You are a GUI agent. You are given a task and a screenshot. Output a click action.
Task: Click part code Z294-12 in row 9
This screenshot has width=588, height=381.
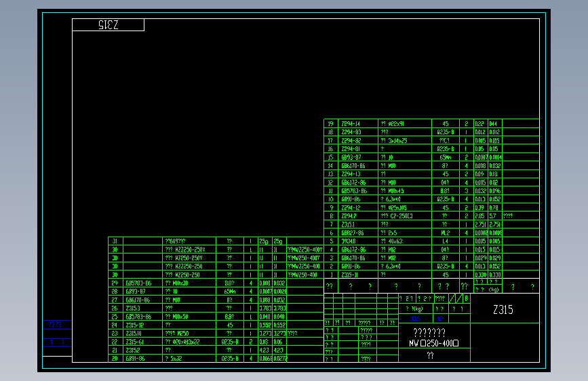(351, 207)
